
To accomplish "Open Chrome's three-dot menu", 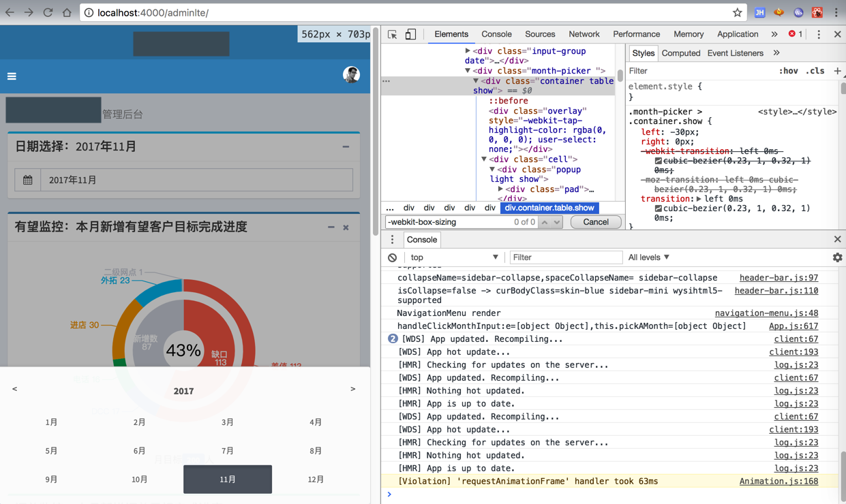I will coord(836,12).
